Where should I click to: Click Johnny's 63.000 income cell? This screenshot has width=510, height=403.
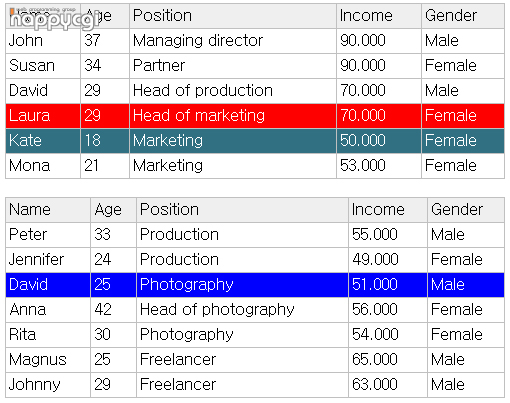tap(388, 385)
